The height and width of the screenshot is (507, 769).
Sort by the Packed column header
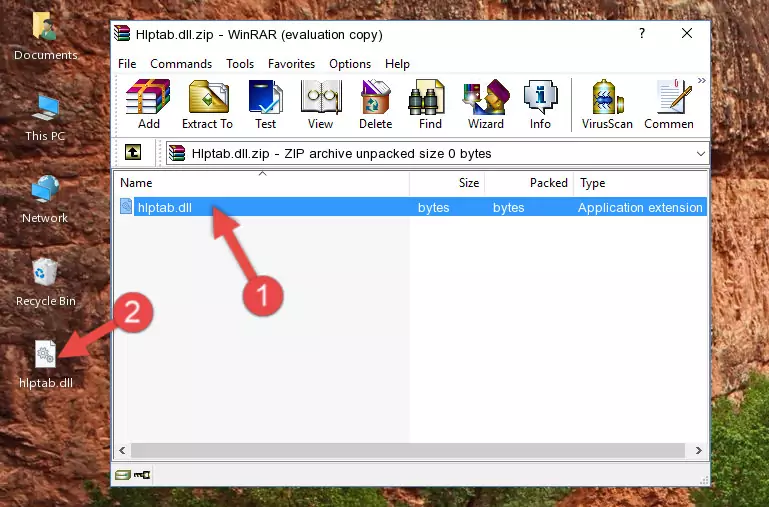pyautogui.click(x=529, y=183)
